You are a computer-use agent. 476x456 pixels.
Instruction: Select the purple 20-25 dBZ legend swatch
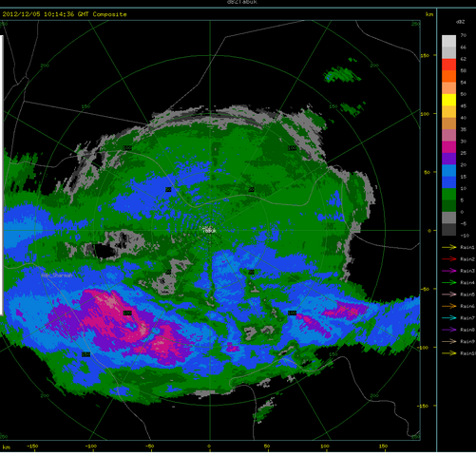click(x=449, y=159)
